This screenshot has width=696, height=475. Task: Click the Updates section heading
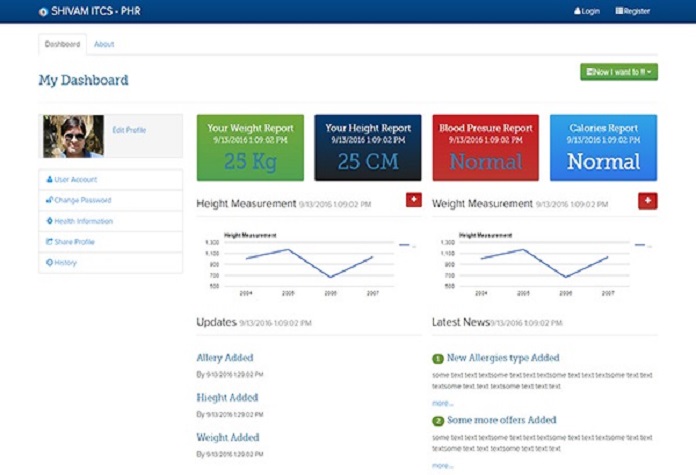[x=216, y=322]
